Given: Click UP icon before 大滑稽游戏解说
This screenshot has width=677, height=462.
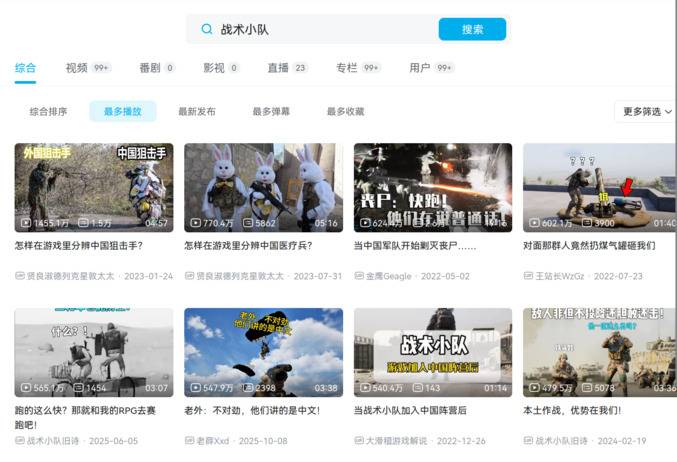Looking at the screenshot, I should tap(359, 440).
